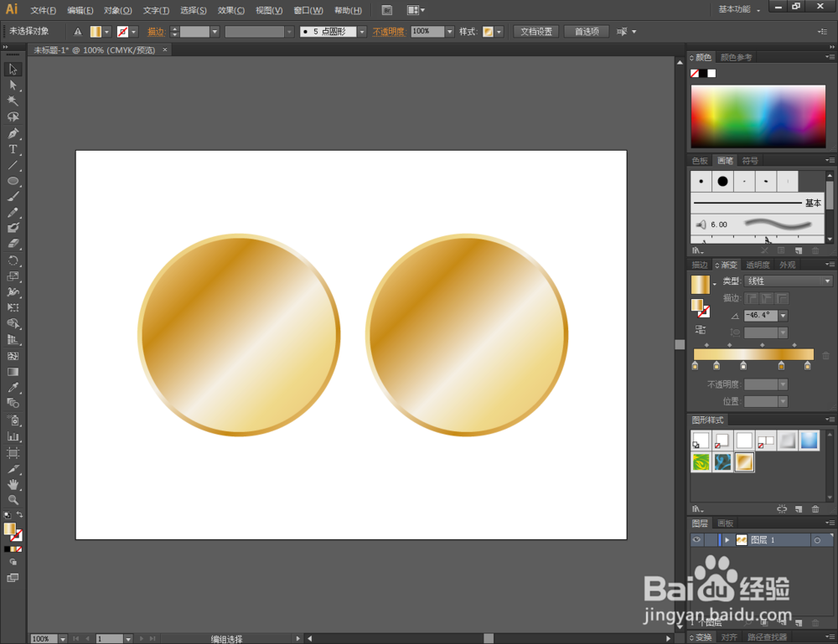Open the 样式 graphic style dropdown
838x644 pixels.
(x=499, y=32)
